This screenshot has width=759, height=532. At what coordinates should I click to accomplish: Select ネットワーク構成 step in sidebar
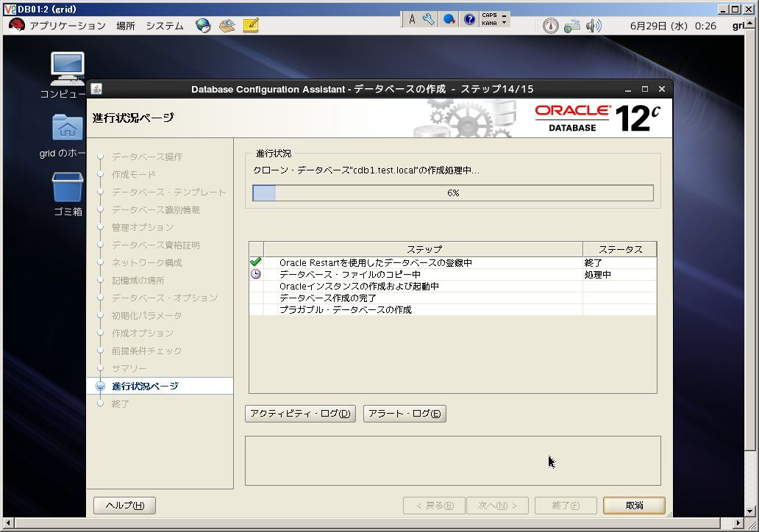[x=147, y=262]
